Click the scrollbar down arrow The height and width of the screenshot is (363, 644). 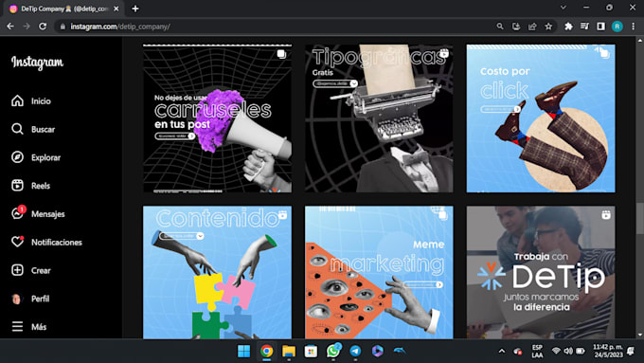[x=640, y=336]
